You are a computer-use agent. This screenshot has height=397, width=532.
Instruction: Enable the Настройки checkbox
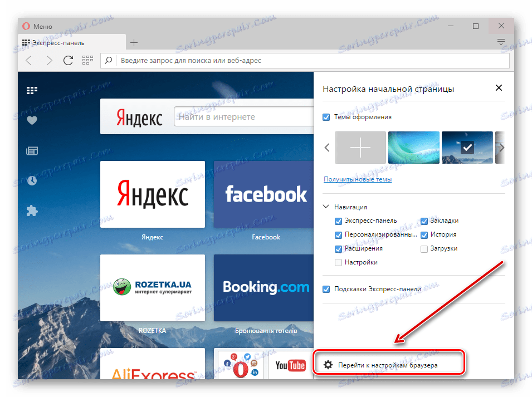(338, 263)
